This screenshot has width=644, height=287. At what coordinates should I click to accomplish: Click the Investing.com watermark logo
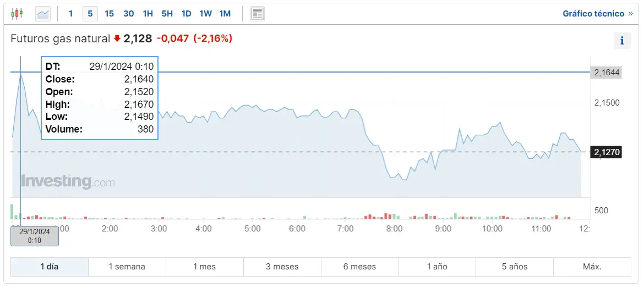tap(68, 181)
